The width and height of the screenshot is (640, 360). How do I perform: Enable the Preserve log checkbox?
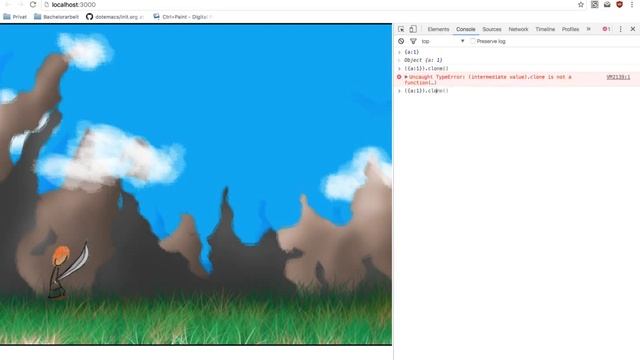pyautogui.click(x=473, y=41)
